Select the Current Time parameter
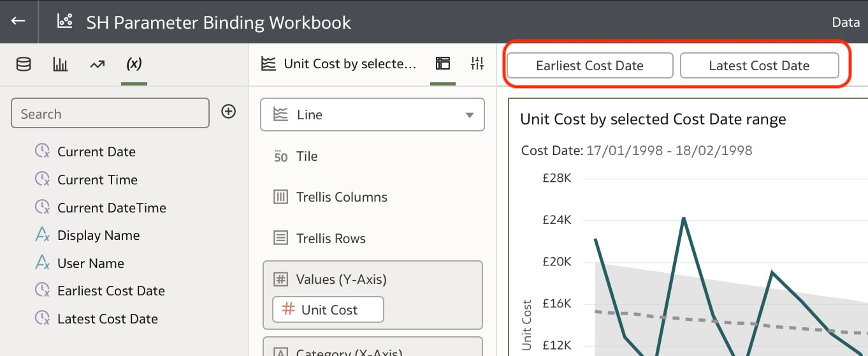 pos(98,180)
